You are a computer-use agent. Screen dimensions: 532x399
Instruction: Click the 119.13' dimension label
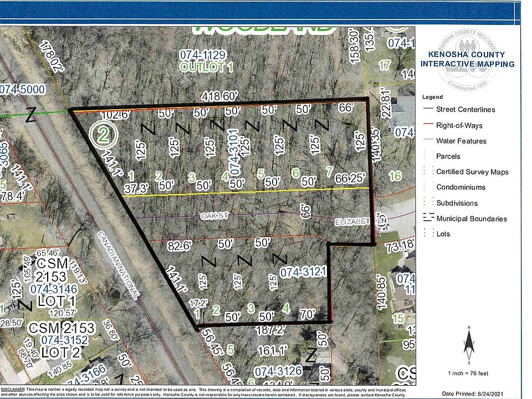[x=79, y=272]
